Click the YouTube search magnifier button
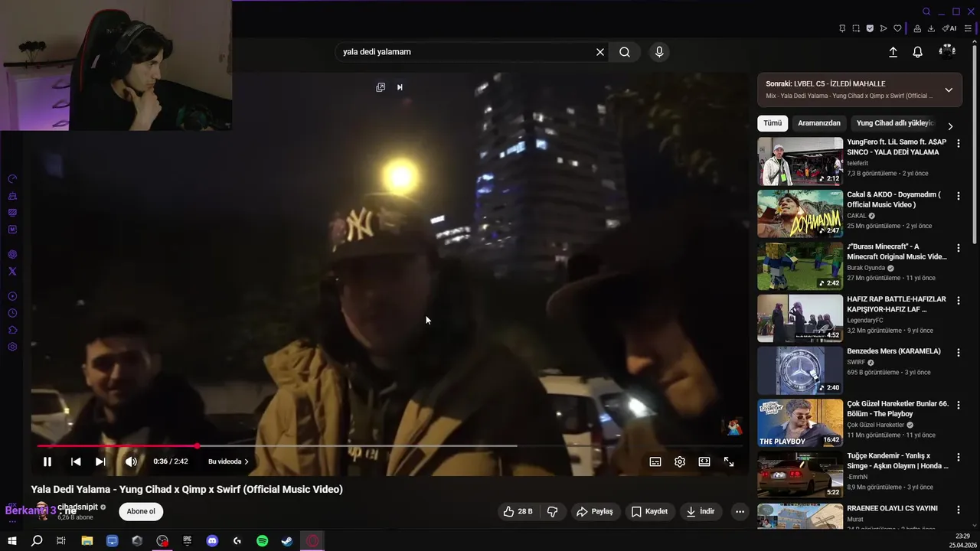 click(x=625, y=52)
